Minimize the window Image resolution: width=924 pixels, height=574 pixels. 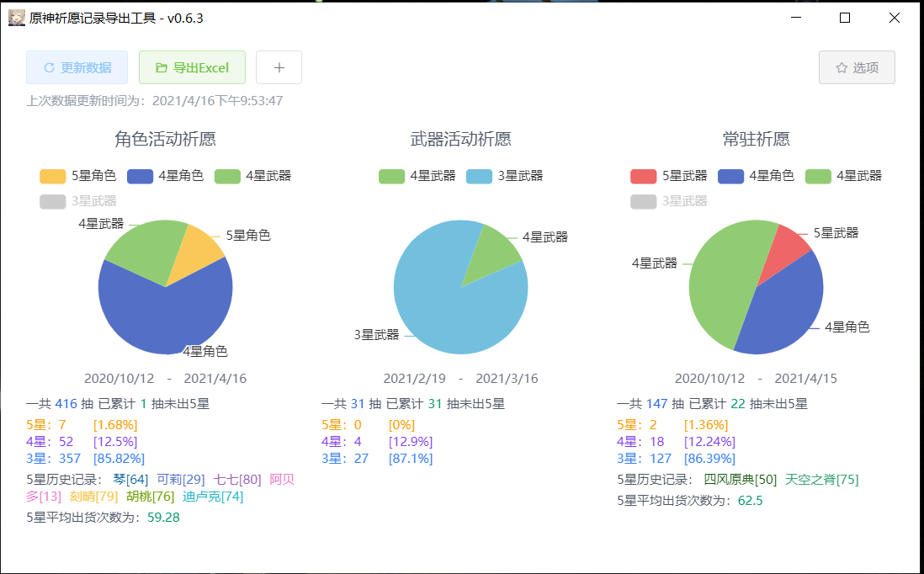(x=796, y=18)
